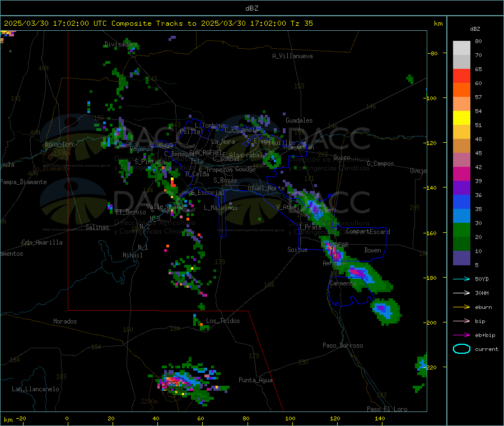Viewport: 504px width, 426px height.
Task: Click the 'CompantEscard' map label
Action: click(x=368, y=232)
